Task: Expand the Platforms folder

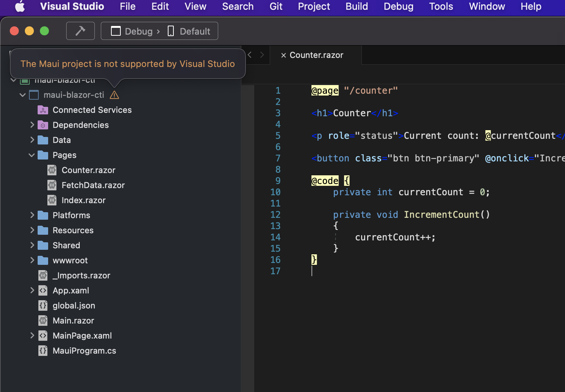Action: pos(32,215)
